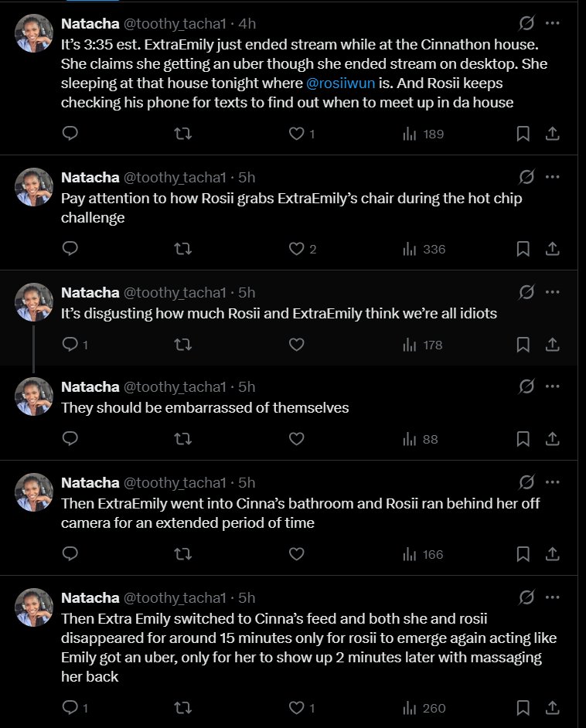Open Natacha's profile from the 4h tweet name
This screenshot has height=728, width=586.
tap(90, 24)
